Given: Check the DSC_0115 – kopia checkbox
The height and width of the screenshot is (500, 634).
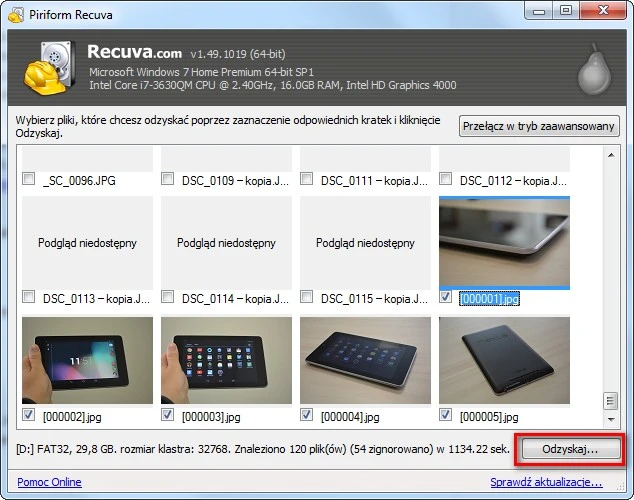Looking at the screenshot, I should 306,297.
